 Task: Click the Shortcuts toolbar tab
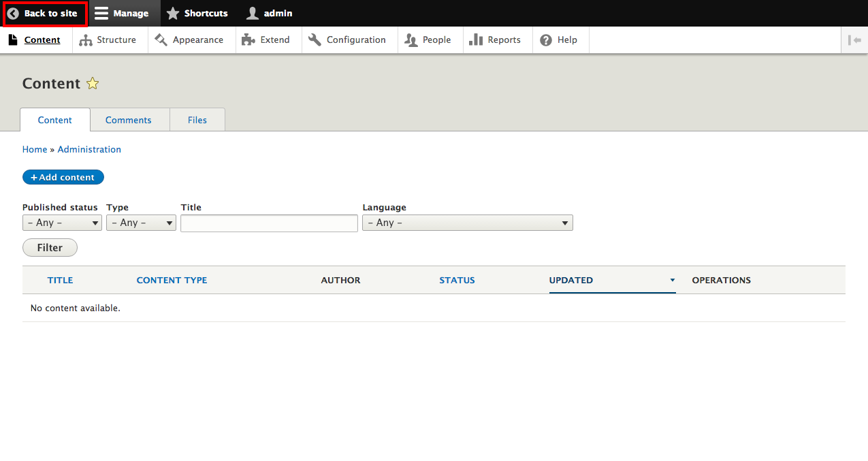[x=197, y=14]
